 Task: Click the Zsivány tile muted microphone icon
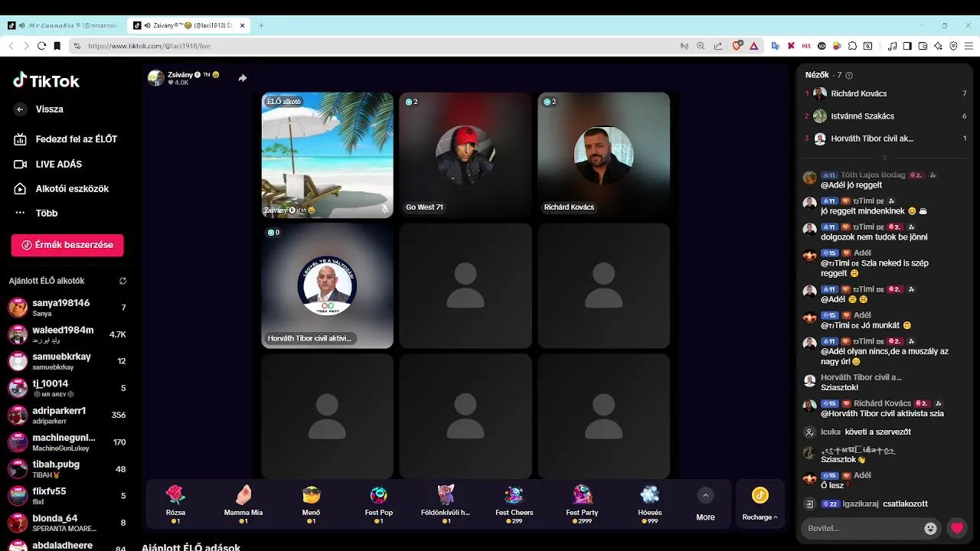coord(385,209)
